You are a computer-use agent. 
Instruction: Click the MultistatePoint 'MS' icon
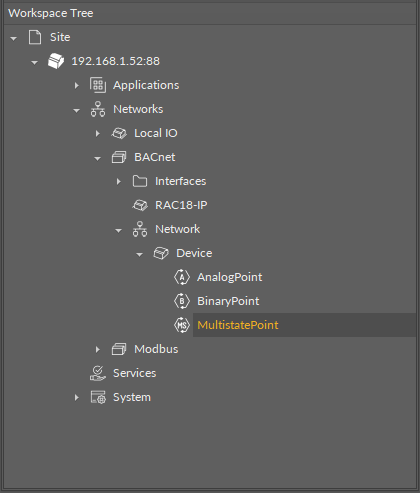[x=182, y=325]
